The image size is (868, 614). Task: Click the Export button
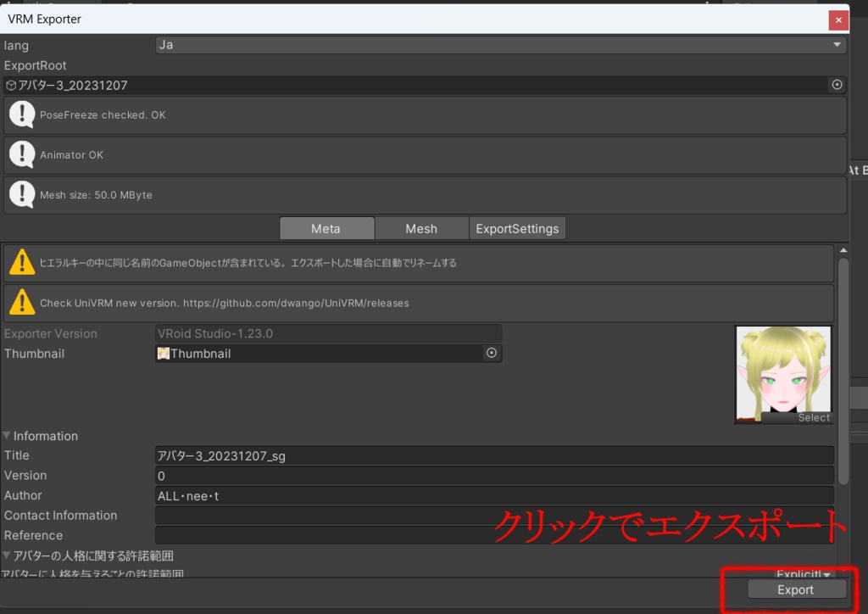pyautogui.click(x=796, y=589)
